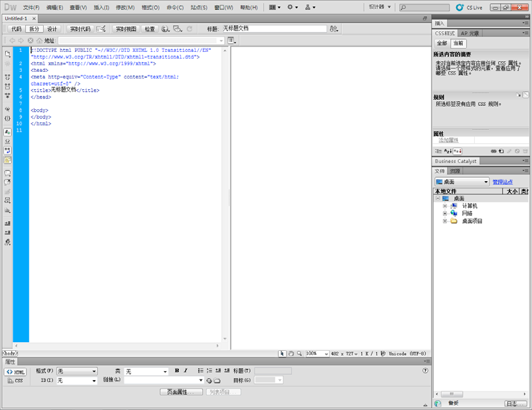Open the 格式 format dropdown
The height and width of the screenshot is (410, 532).
tap(76, 371)
